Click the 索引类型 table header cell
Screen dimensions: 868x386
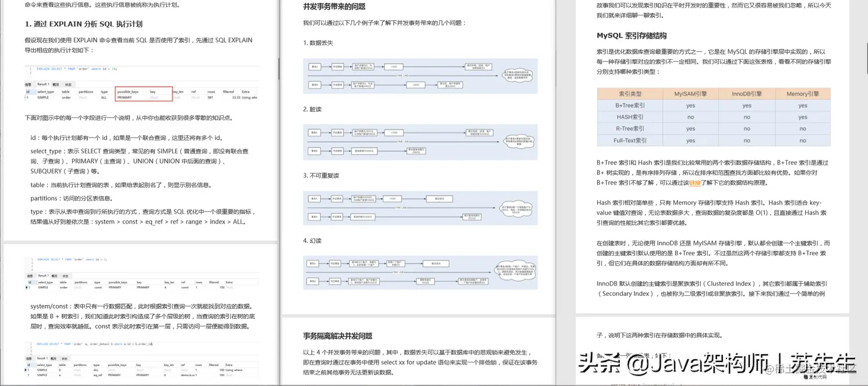[x=630, y=93]
